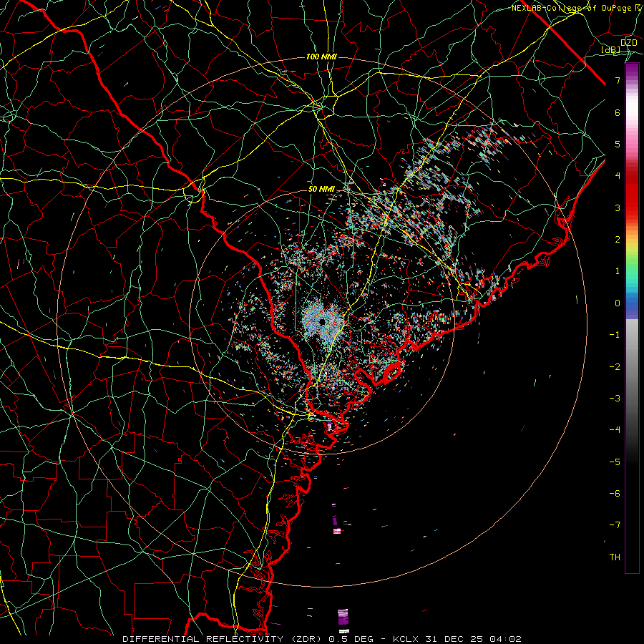644x644 pixels.
Task: Click the 1 value on the color scale
Action: [618, 271]
